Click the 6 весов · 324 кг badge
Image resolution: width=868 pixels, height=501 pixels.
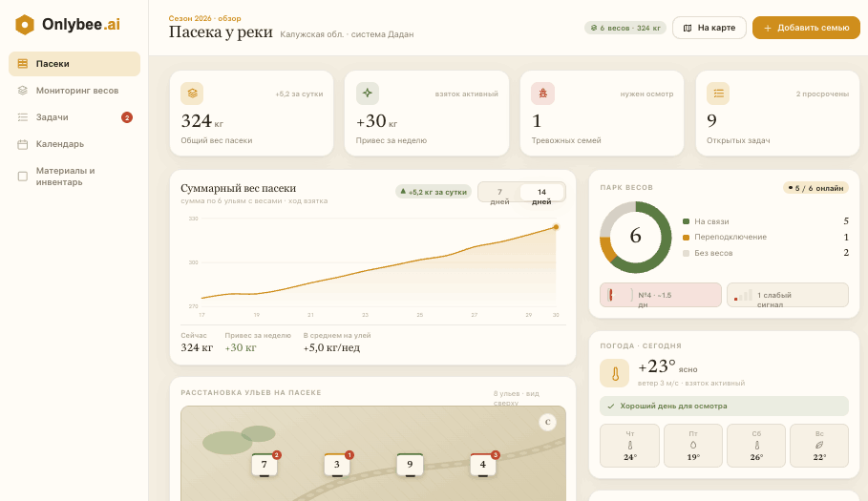(625, 28)
